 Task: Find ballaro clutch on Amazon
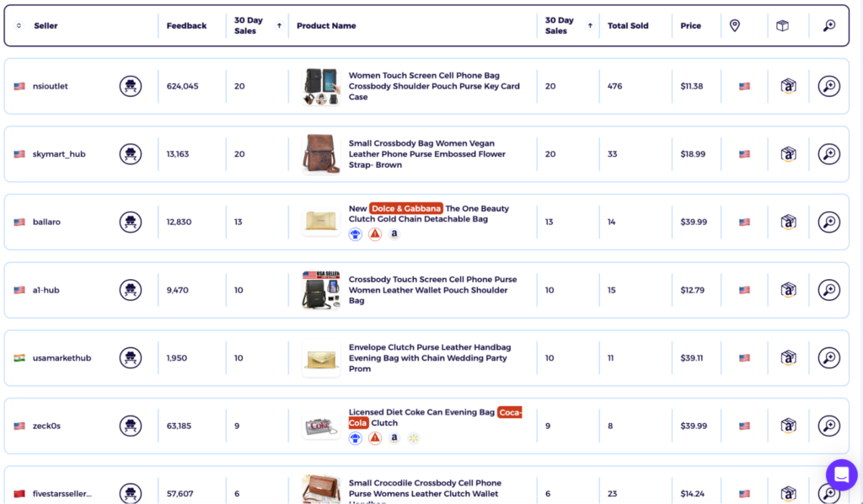[788, 223]
